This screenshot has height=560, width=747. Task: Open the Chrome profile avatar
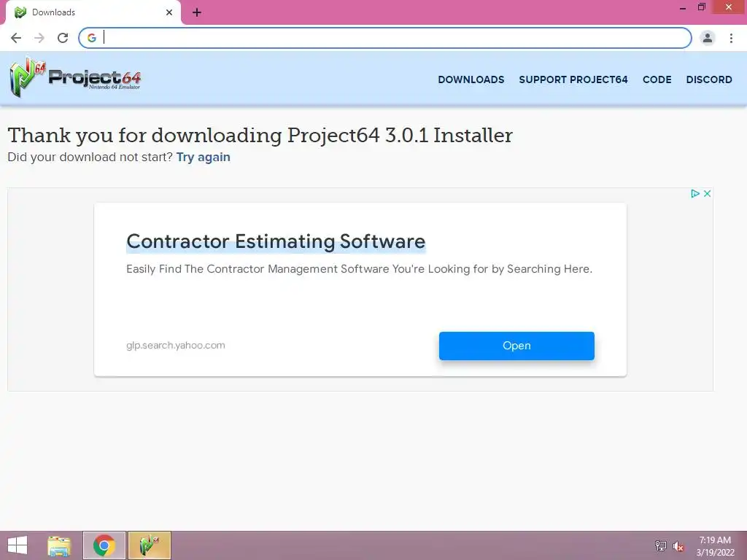pos(708,38)
